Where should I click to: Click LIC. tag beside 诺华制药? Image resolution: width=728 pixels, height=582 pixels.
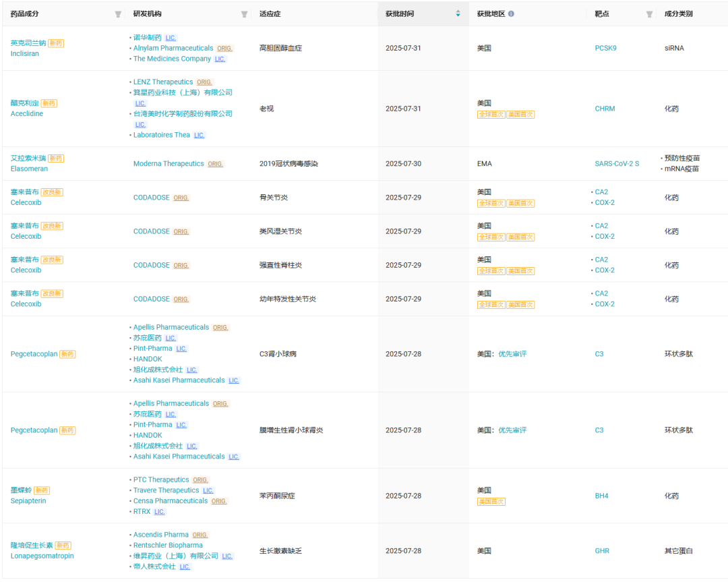click(x=171, y=38)
